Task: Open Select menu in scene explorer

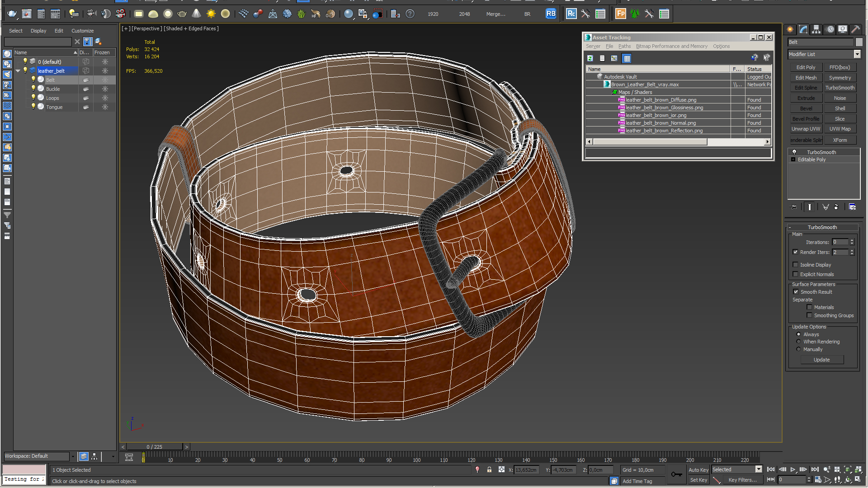Action: click(15, 31)
